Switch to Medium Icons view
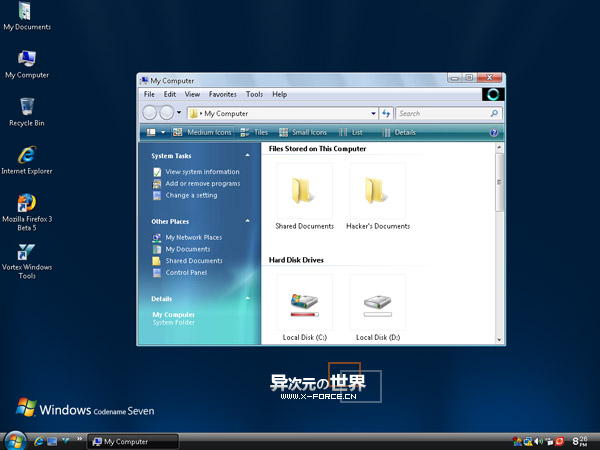The height and width of the screenshot is (450, 600). [202, 132]
